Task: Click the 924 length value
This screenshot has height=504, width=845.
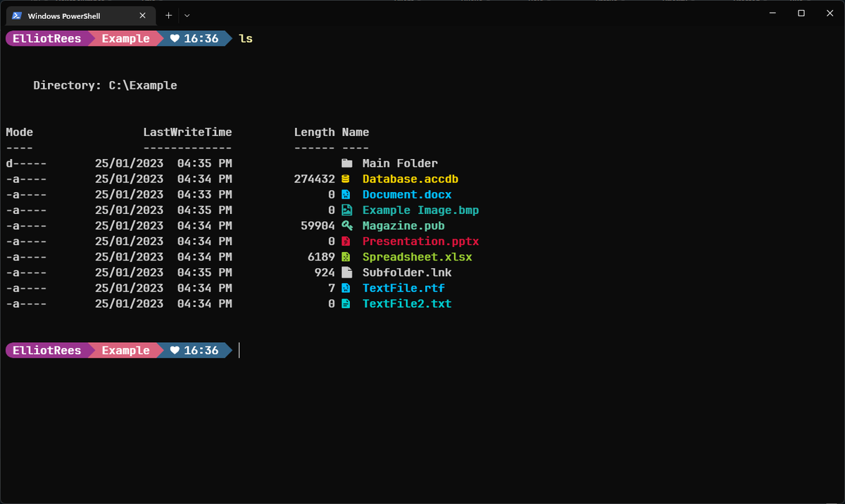Action: coord(325,272)
